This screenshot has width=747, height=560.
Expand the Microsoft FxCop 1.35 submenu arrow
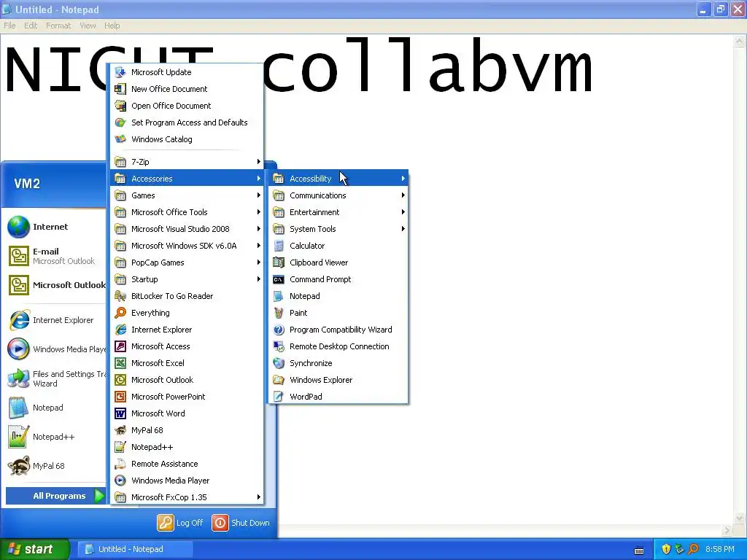(259, 497)
